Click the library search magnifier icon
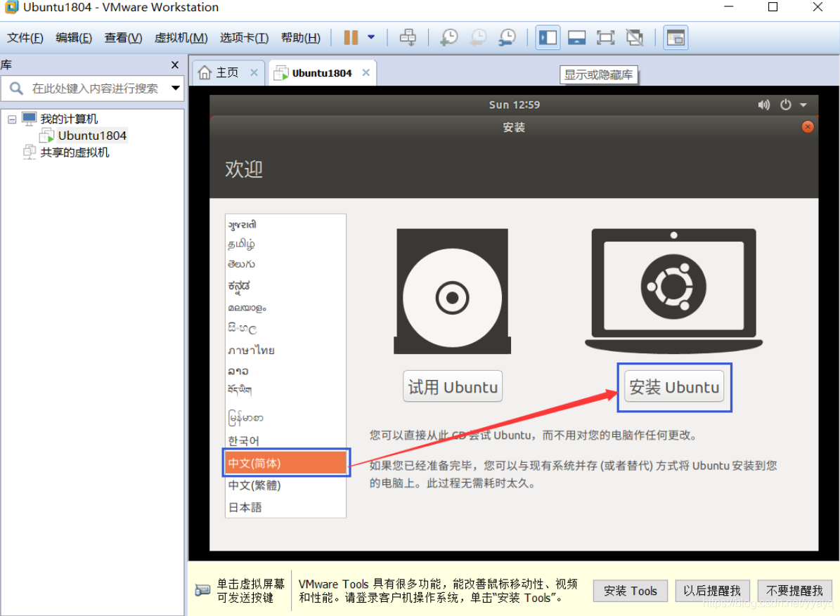 (x=16, y=89)
